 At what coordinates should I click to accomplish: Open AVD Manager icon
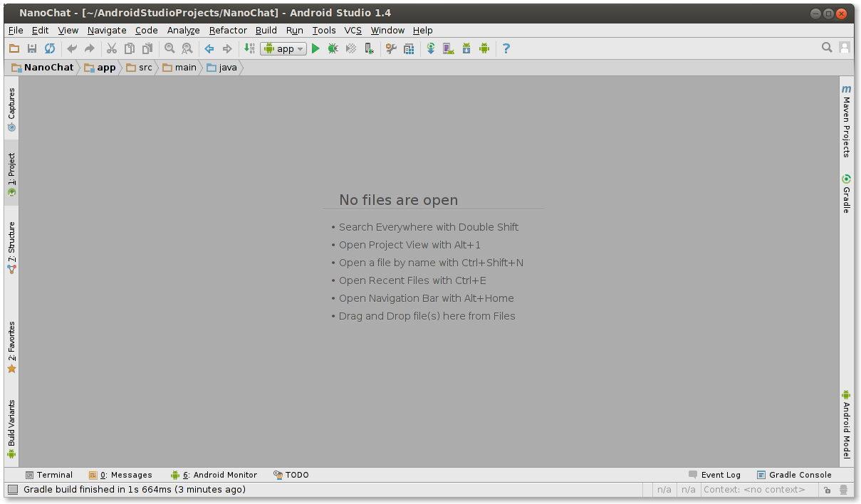pyautogui.click(x=449, y=48)
